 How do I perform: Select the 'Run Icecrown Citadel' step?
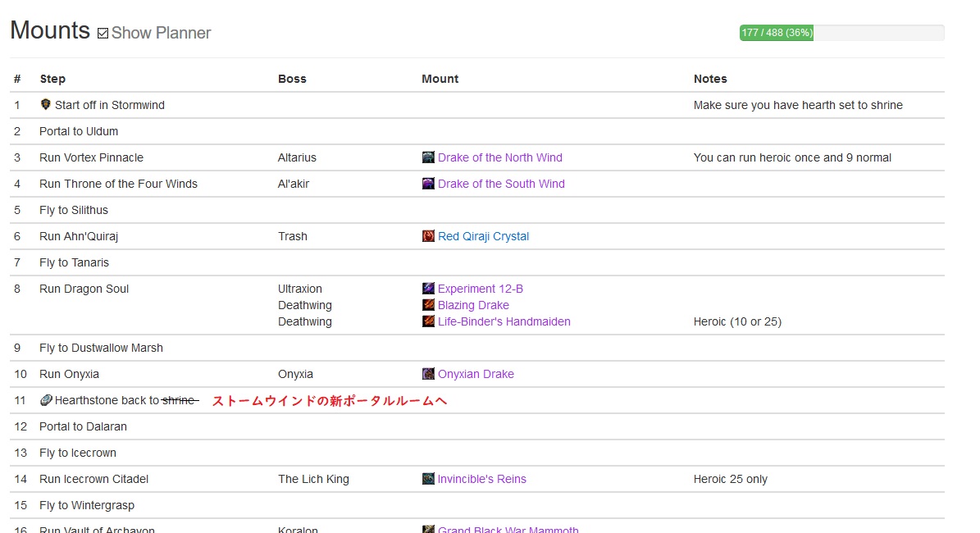[x=93, y=479]
